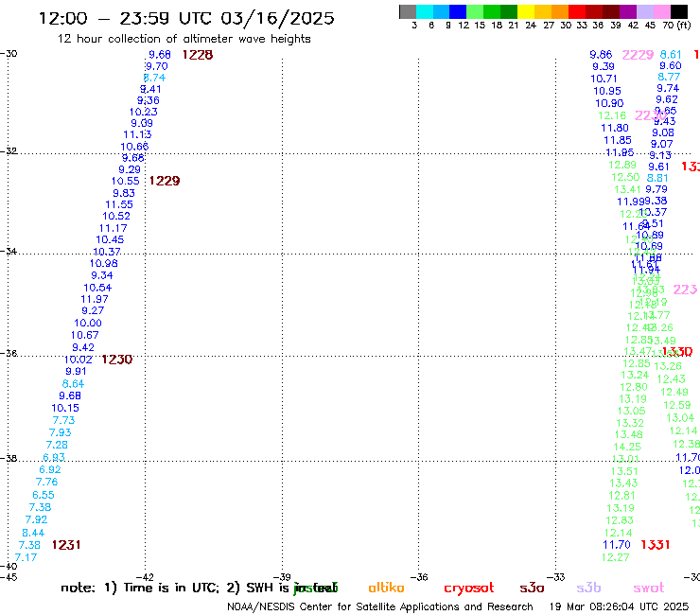
Task: Click the -42 longitude axis label
Action: (x=145, y=577)
